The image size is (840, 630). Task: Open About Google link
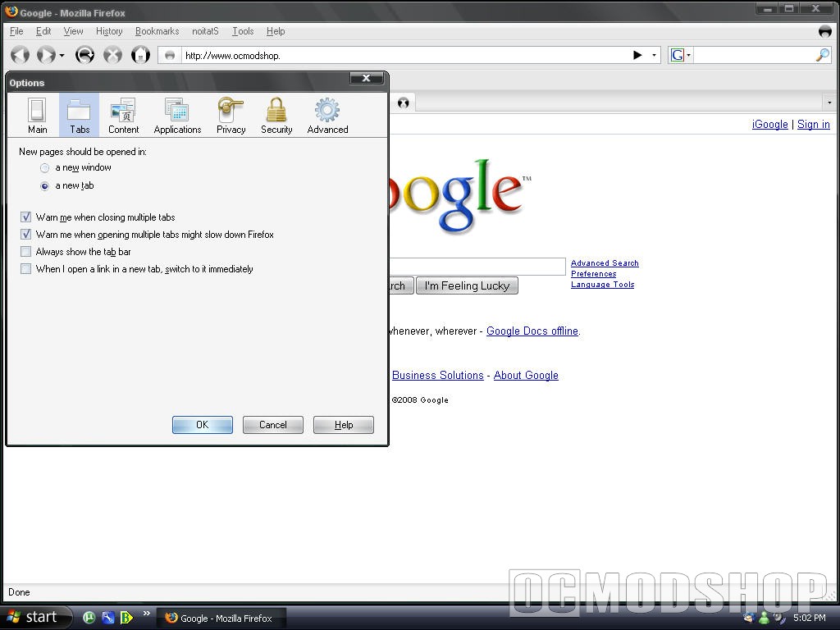pyautogui.click(x=526, y=375)
